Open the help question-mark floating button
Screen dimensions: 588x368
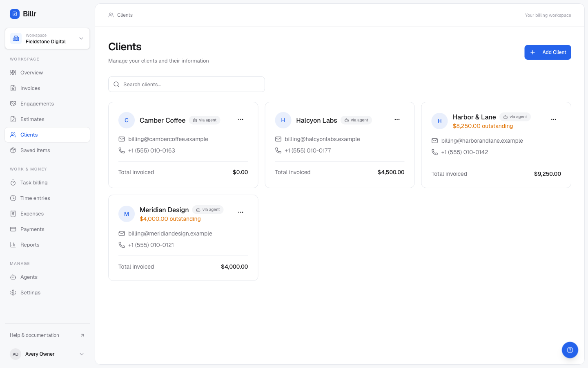[x=570, y=350]
